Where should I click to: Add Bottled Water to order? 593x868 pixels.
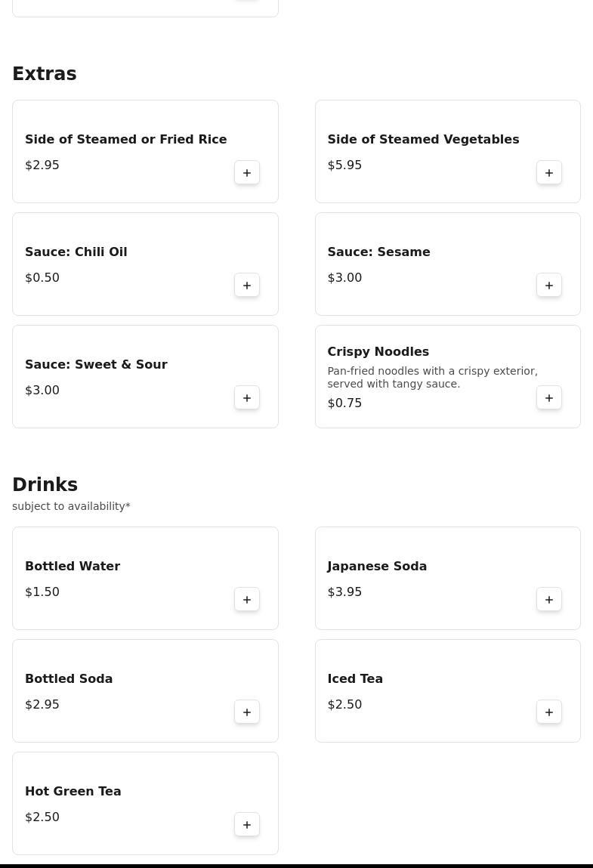click(247, 600)
